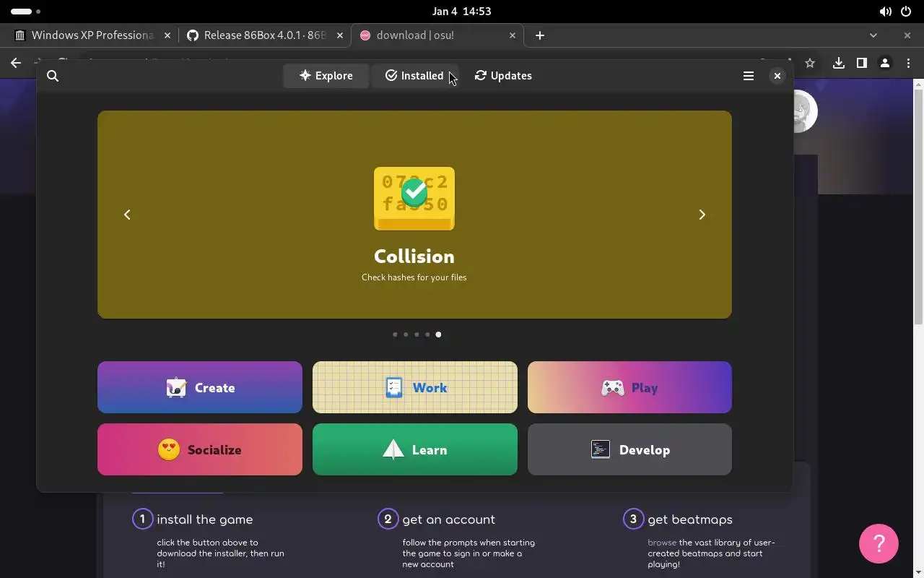924x578 pixels.
Task: Open the browser profile menu
Action: 885,64
